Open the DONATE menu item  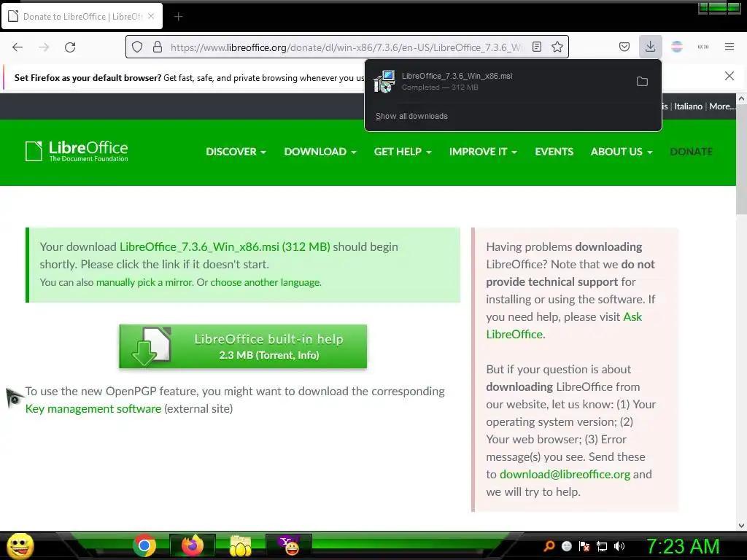point(692,152)
